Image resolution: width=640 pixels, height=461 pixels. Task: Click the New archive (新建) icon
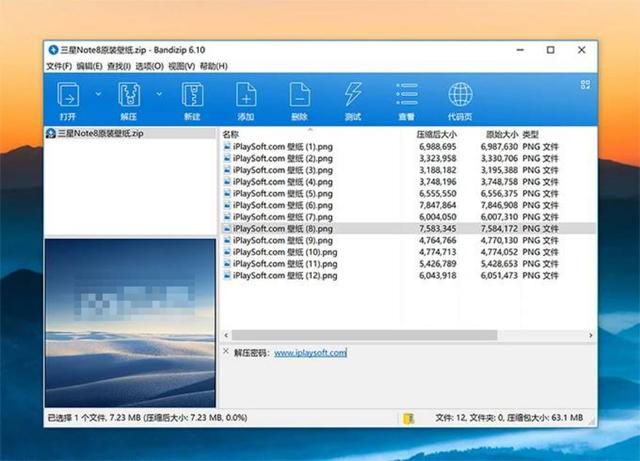pyautogui.click(x=192, y=95)
